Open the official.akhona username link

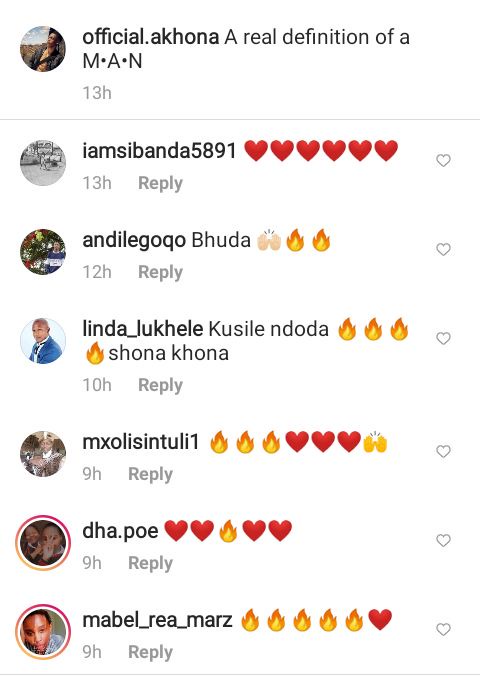click(151, 37)
